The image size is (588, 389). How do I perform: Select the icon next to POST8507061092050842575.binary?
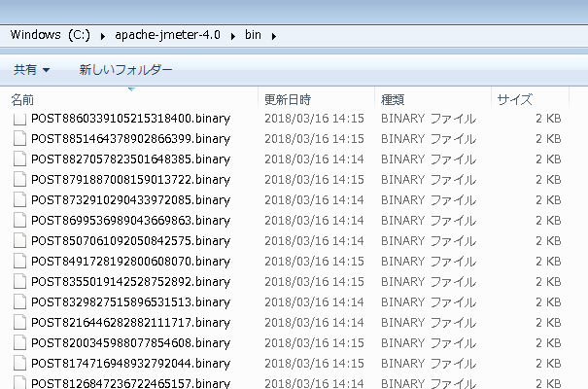pos(19,240)
